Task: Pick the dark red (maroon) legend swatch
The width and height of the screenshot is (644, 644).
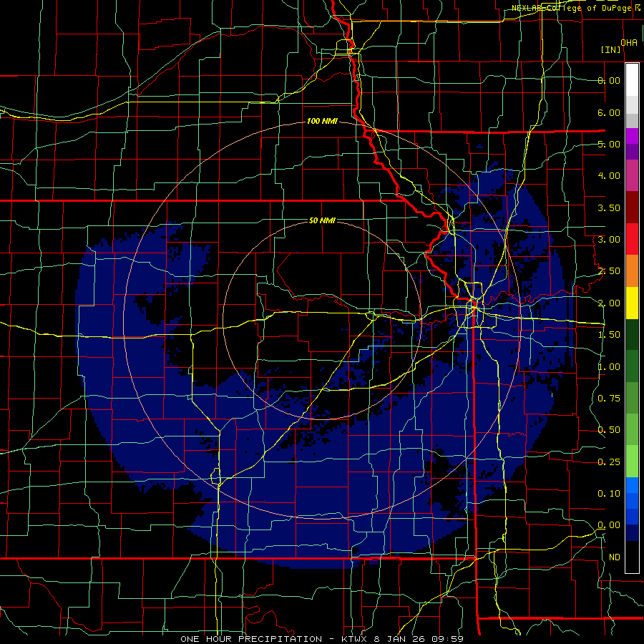Action: click(632, 208)
